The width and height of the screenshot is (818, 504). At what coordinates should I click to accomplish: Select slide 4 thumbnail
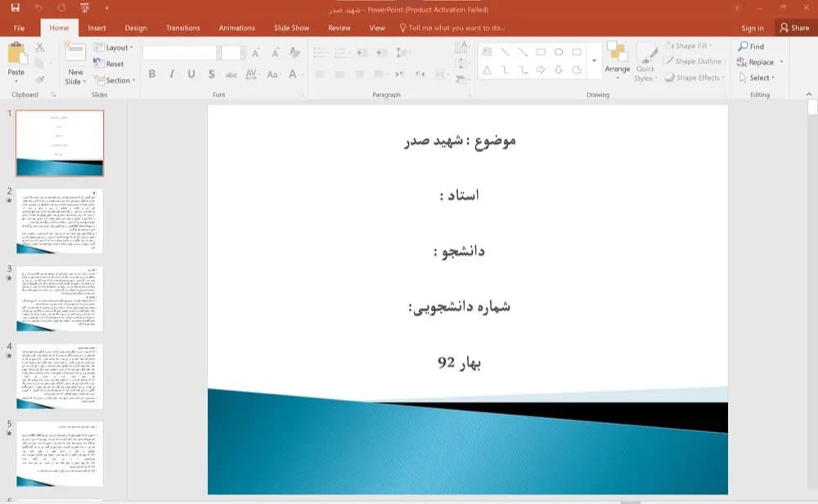point(60,376)
